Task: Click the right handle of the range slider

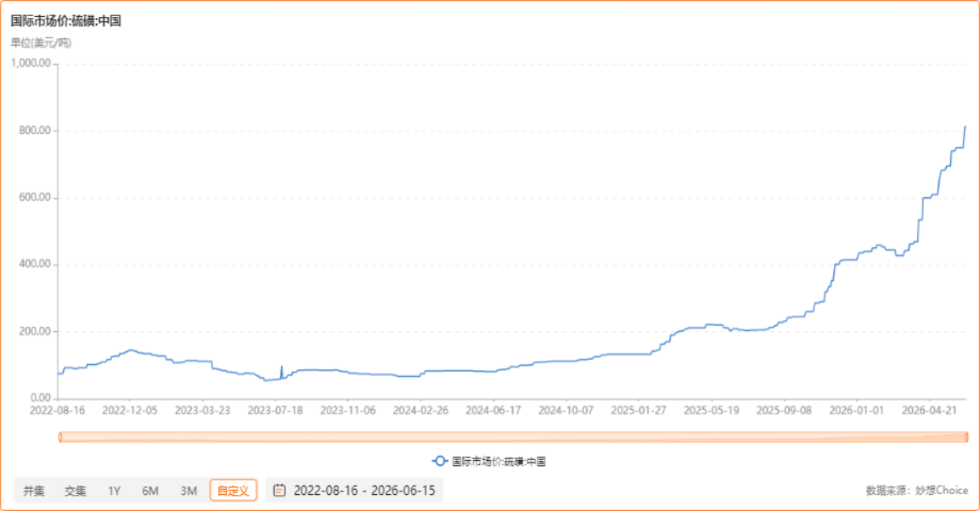Action: pos(966,437)
